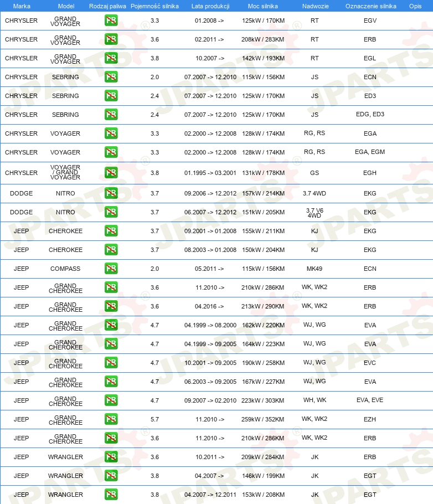The height and width of the screenshot is (504, 433).
Task: Click fuel icon in the EGH engine row
Action: coord(111,173)
